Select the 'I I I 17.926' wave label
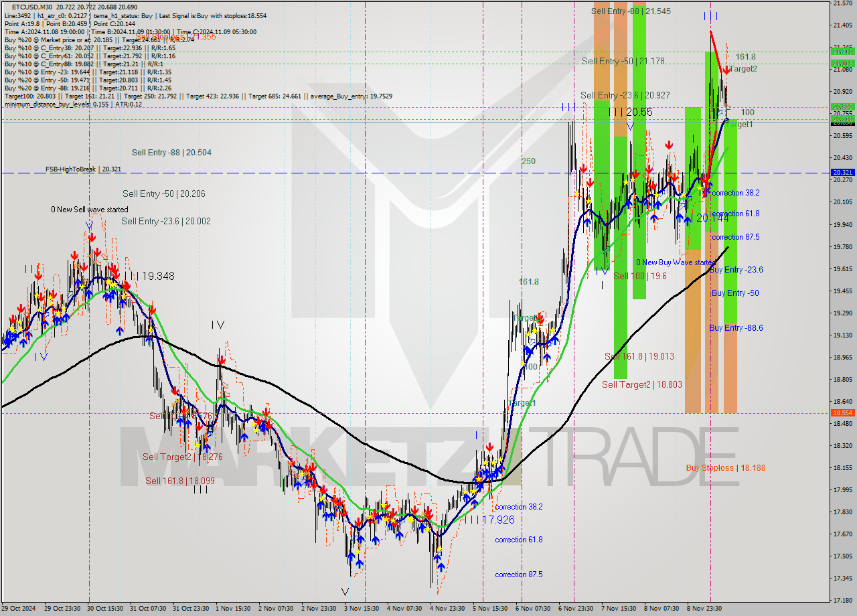The width and height of the screenshot is (857, 616). (x=490, y=520)
